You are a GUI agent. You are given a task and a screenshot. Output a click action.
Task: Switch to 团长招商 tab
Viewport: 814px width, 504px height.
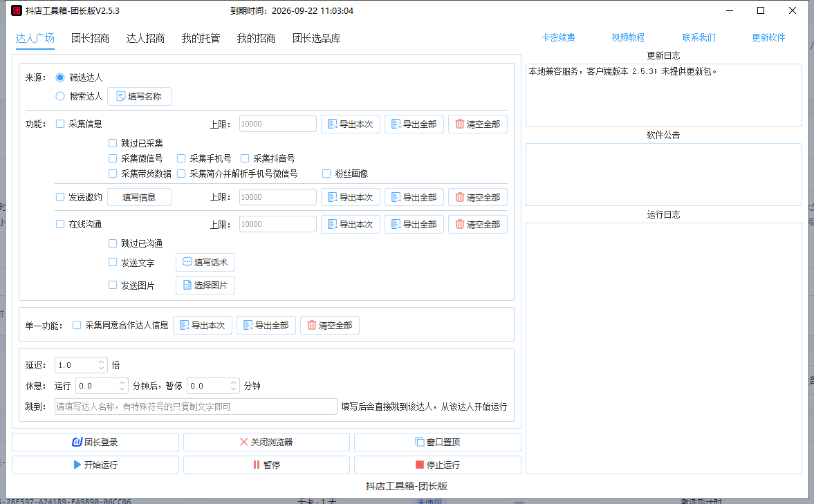[91, 38]
